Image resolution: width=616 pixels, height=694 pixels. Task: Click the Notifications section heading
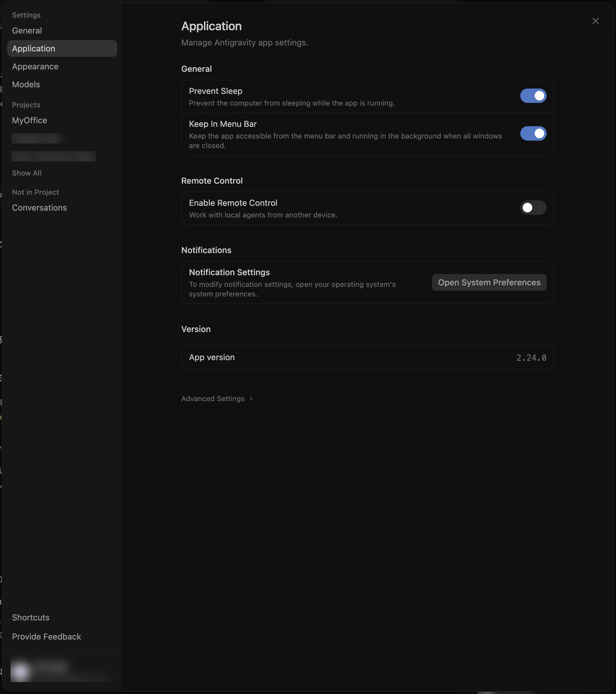coord(206,250)
